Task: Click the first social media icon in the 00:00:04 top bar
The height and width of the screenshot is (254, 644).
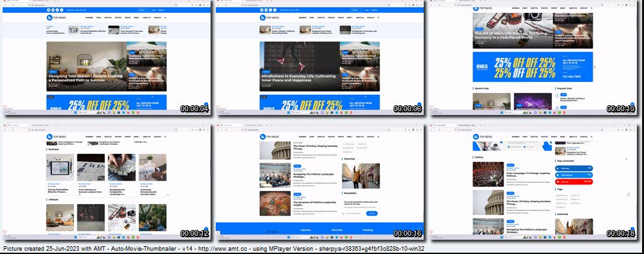Action: click(49, 10)
